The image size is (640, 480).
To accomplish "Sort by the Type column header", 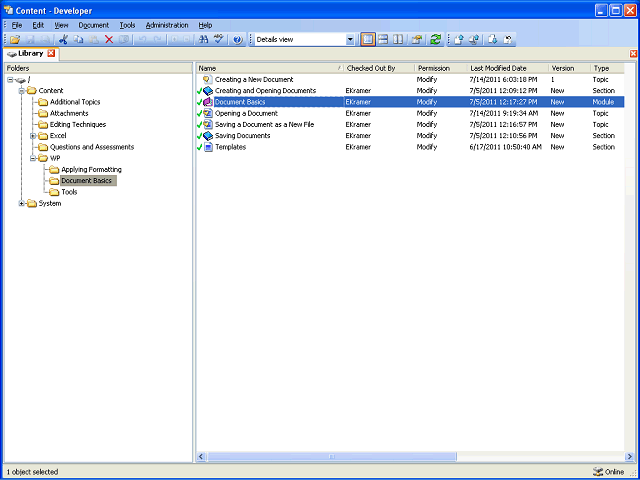I will pos(607,68).
